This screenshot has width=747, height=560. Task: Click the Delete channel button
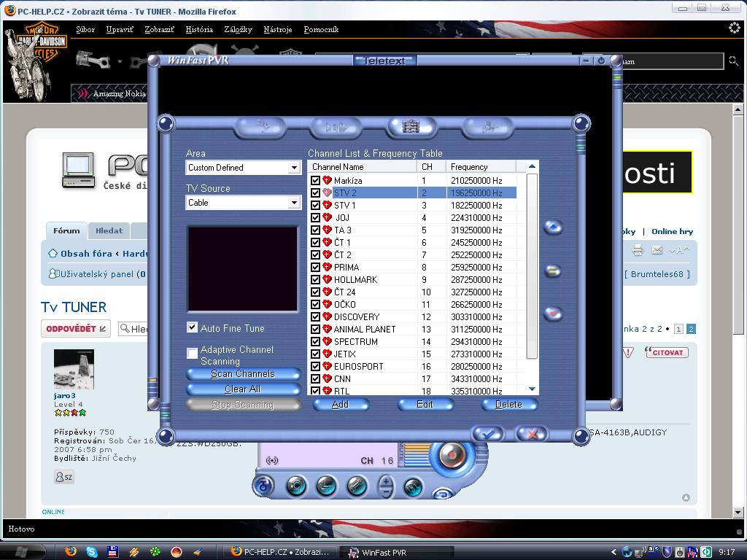[508, 404]
